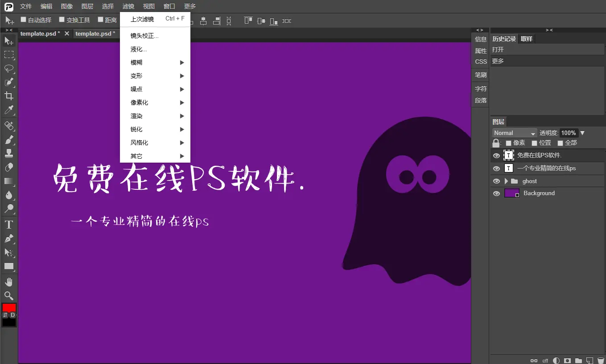This screenshot has width=606, height=364.
Task: Select the Type tool
Action: click(x=9, y=225)
